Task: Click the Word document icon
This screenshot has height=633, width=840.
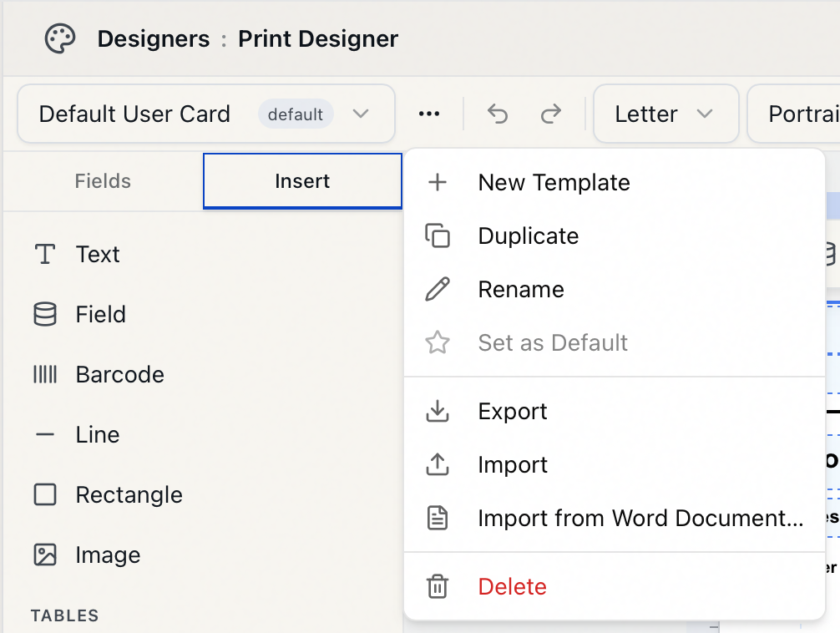Action: [438, 519]
